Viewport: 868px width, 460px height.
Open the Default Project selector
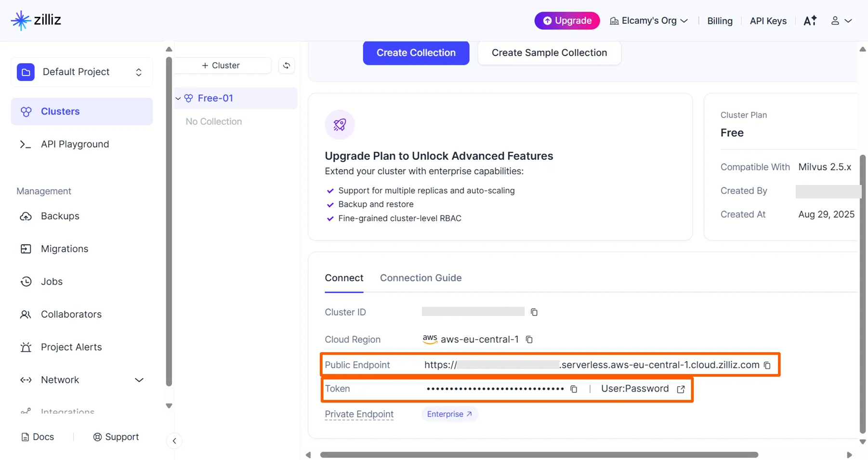[x=81, y=72]
